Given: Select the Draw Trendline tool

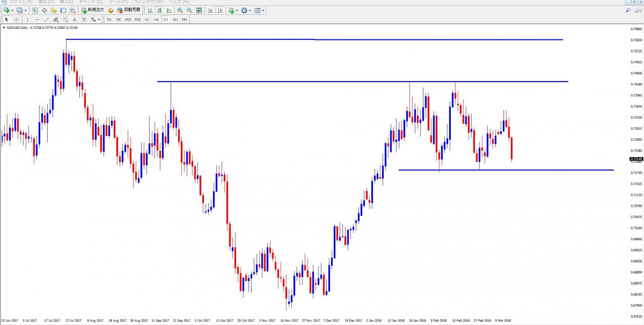Looking at the screenshot, I should pos(46,19).
